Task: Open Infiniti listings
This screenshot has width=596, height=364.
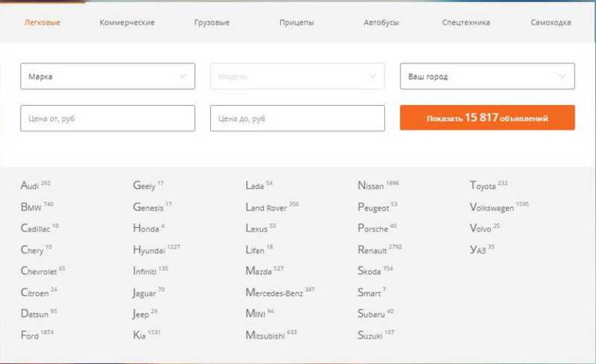Action: coord(145,271)
